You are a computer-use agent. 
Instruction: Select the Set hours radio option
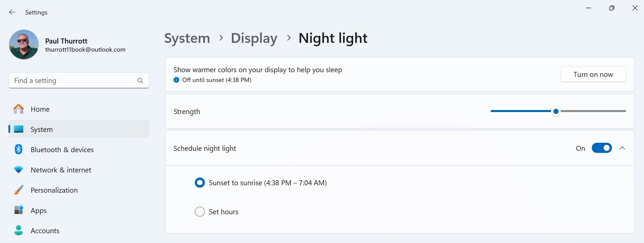[x=200, y=212]
